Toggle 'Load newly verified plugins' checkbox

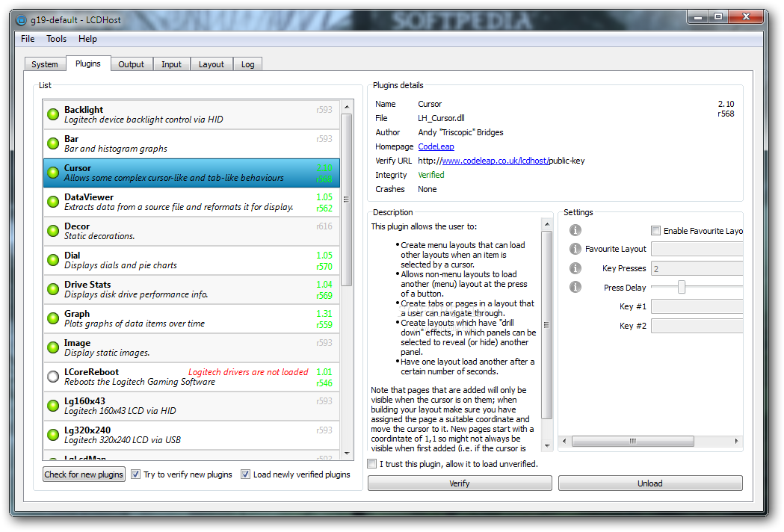point(245,474)
